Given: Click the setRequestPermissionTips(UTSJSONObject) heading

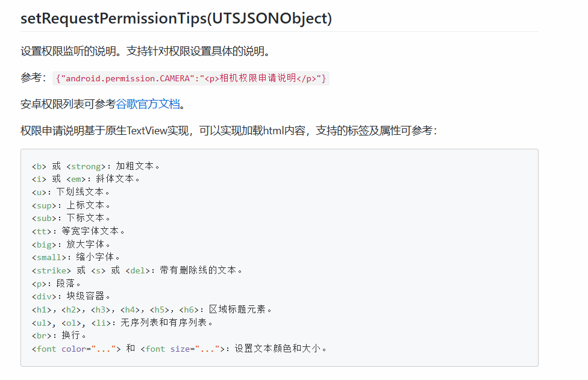Looking at the screenshot, I should point(176,18).
